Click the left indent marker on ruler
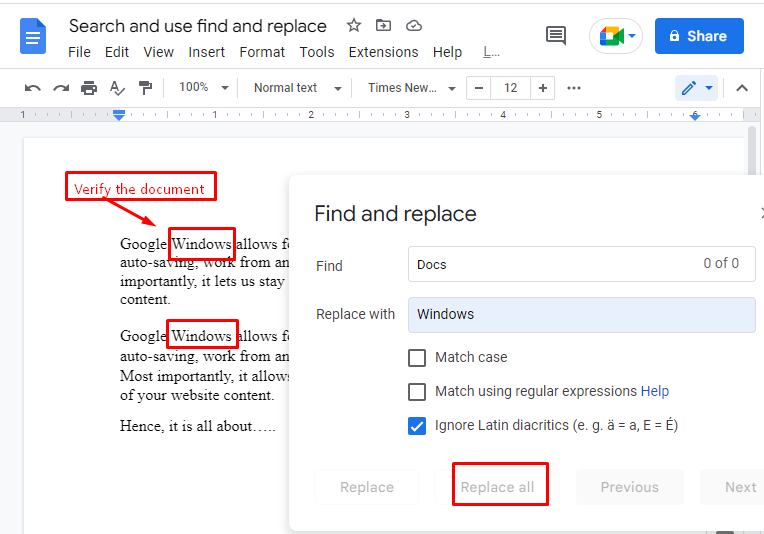Image resolution: width=764 pixels, height=534 pixels. tap(119, 115)
